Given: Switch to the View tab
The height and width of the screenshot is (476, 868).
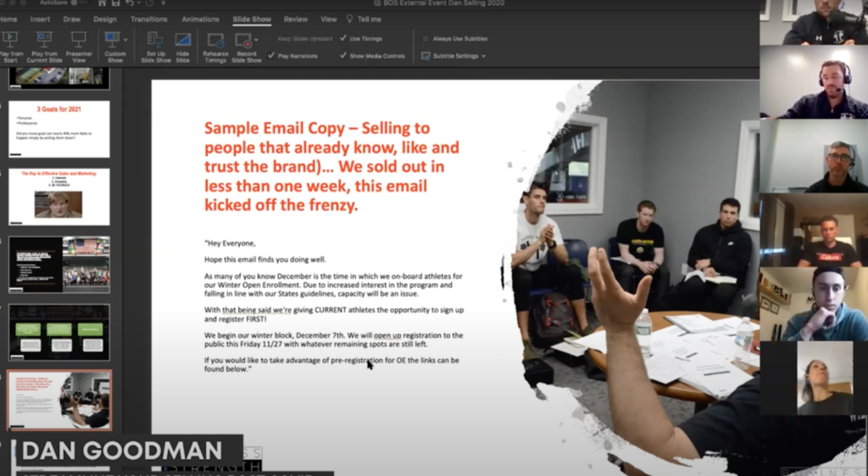Looking at the screenshot, I should pos(328,19).
